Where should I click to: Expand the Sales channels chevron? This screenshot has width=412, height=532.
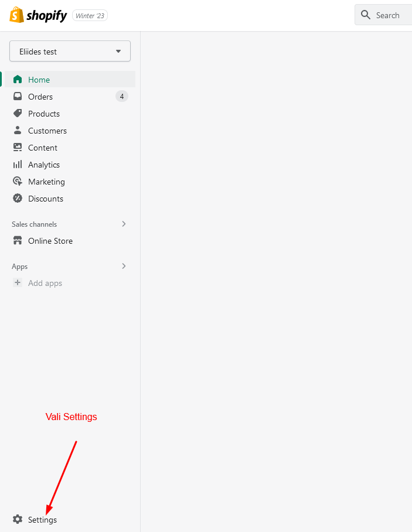click(x=124, y=224)
